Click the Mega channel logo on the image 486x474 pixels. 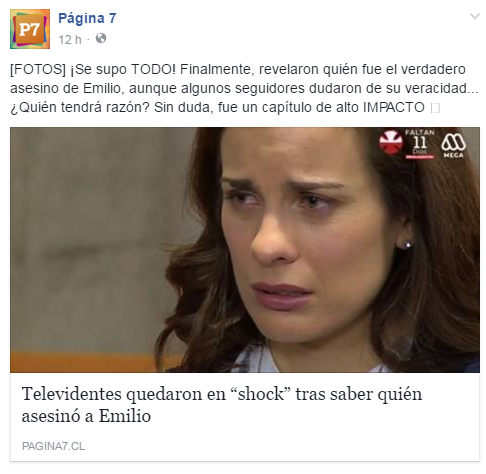pos(453,145)
